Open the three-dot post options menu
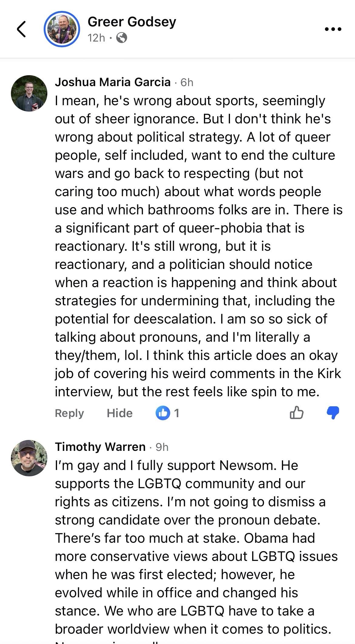 (333, 29)
